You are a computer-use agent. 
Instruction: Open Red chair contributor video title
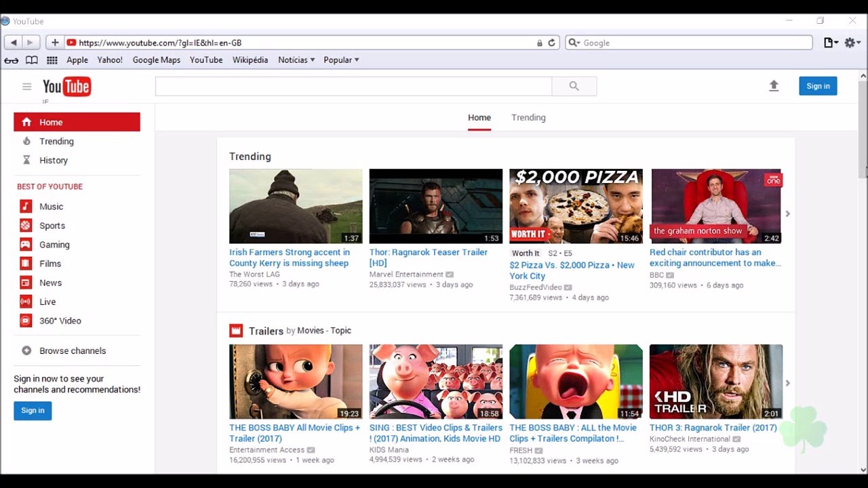pyautogui.click(x=715, y=258)
